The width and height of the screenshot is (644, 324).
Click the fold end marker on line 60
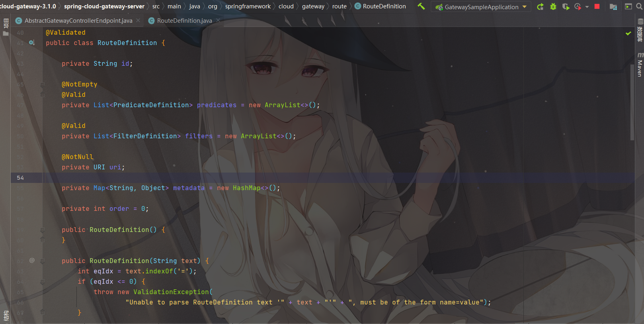[42, 240]
